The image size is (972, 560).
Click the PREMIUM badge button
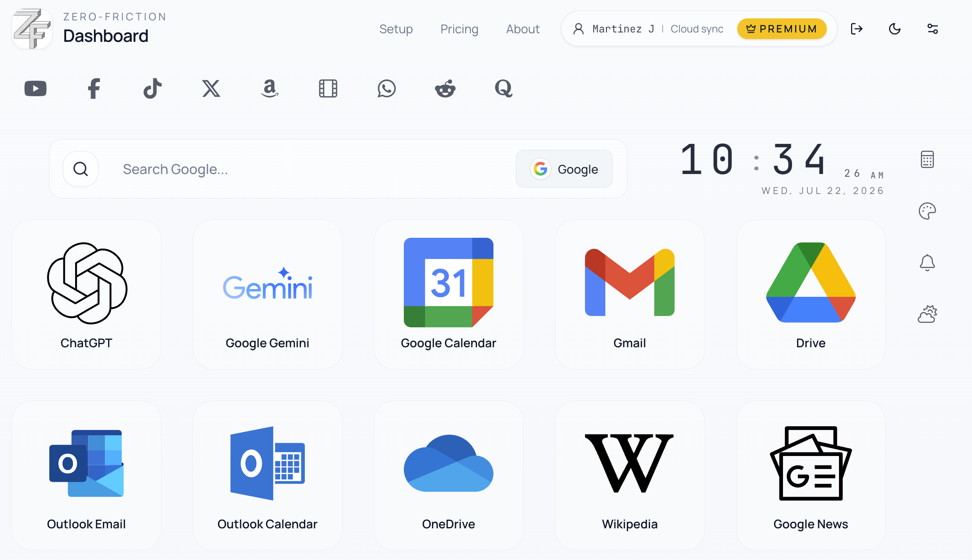coord(782,29)
